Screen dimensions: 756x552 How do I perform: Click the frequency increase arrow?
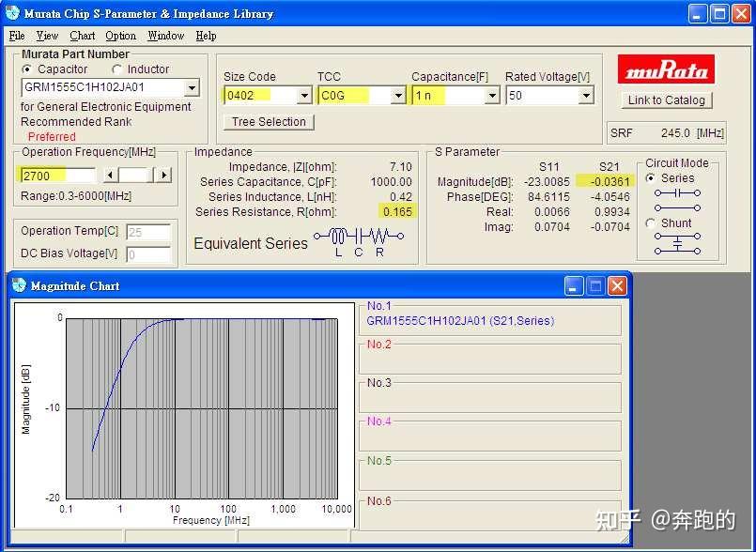pos(163,174)
